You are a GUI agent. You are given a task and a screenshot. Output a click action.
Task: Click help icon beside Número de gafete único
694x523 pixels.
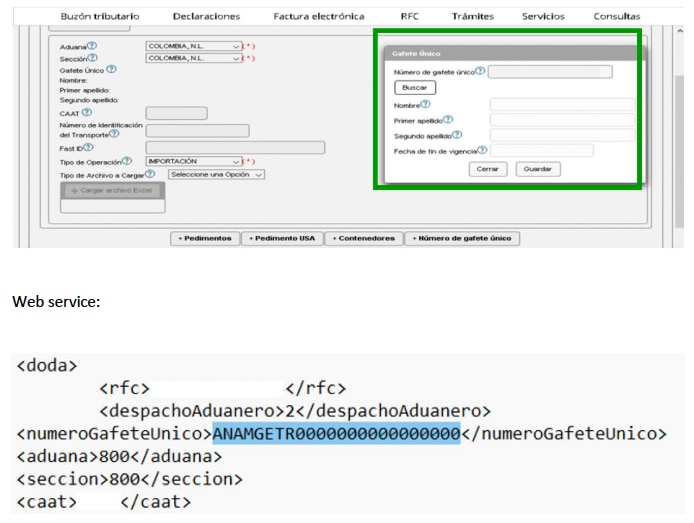pyautogui.click(x=480, y=71)
